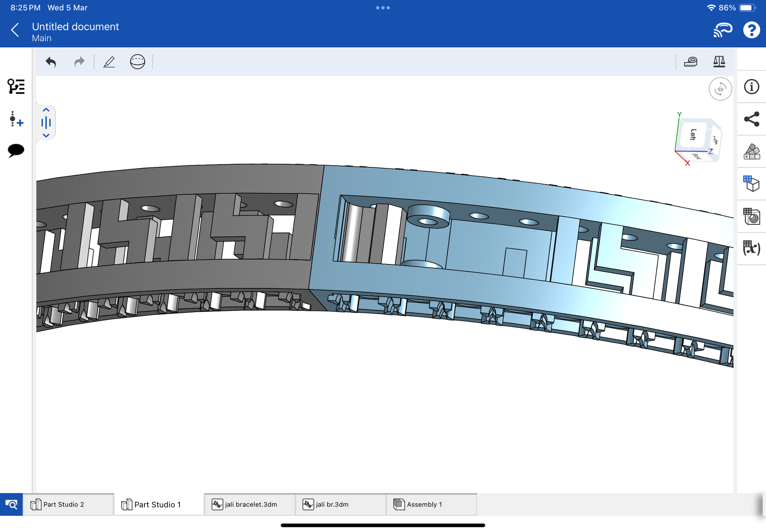Open the help question mark button
The height and width of the screenshot is (532, 766).
tap(751, 30)
